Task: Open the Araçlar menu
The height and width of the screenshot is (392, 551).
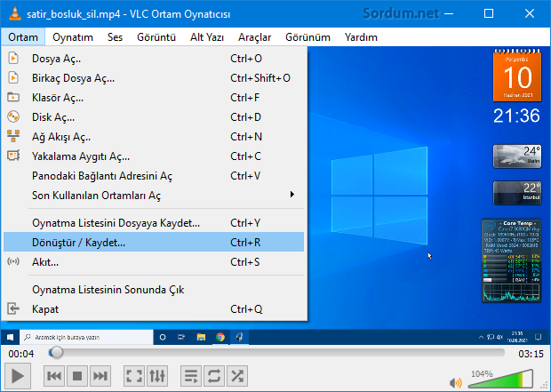Action: tap(254, 37)
